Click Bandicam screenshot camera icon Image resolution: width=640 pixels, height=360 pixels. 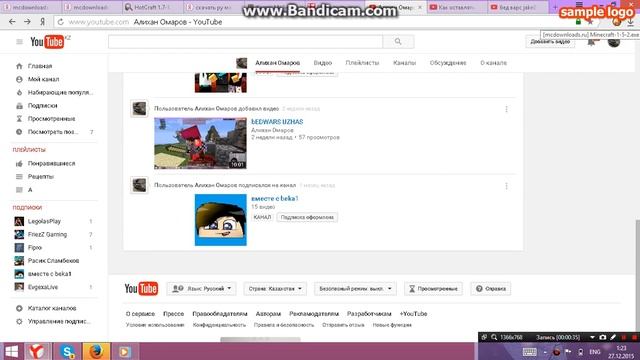click(x=602, y=337)
